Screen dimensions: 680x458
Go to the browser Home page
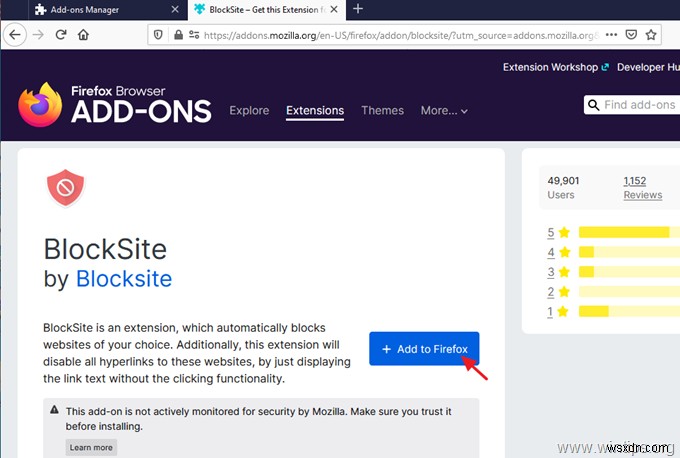pyautogui.click(x=83, y=33)
